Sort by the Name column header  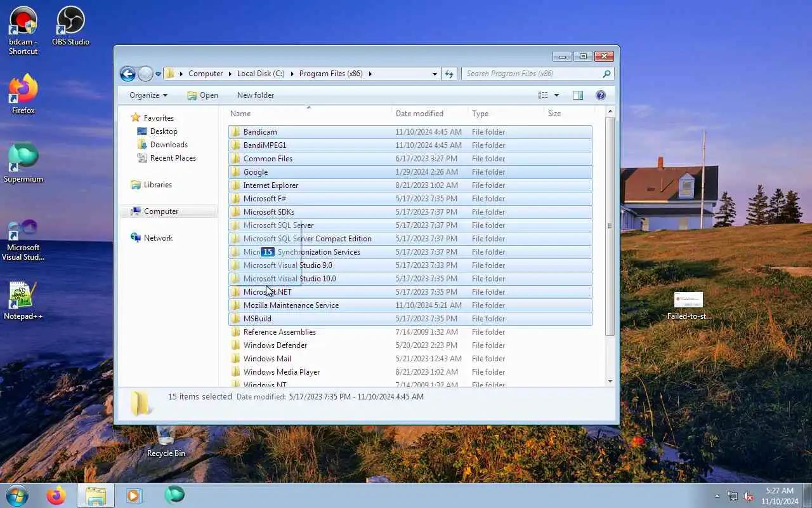[309, 114]
